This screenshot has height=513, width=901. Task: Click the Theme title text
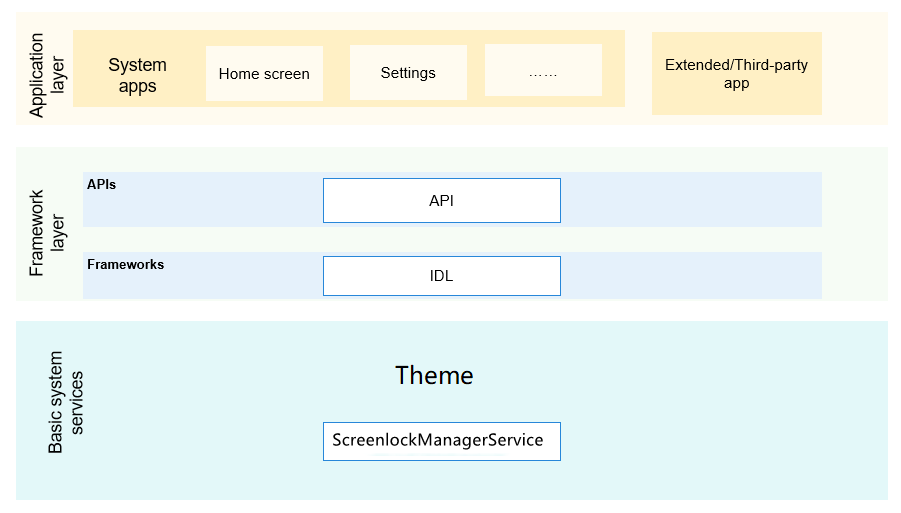(x=434, y=375)
